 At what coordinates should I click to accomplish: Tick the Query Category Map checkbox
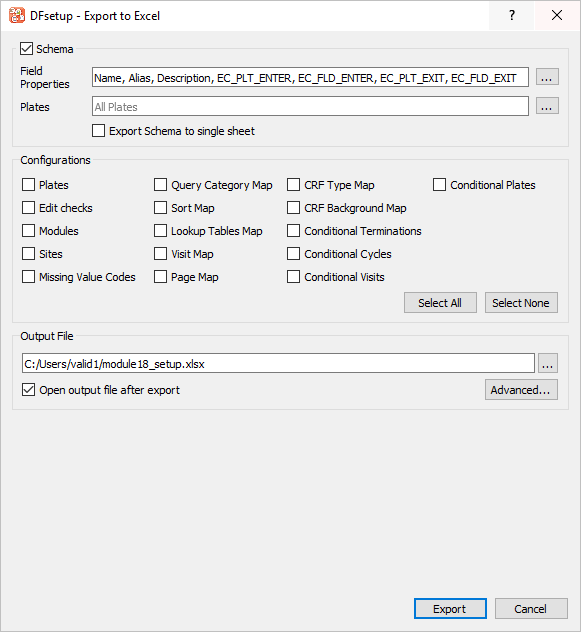click(160, 185)
